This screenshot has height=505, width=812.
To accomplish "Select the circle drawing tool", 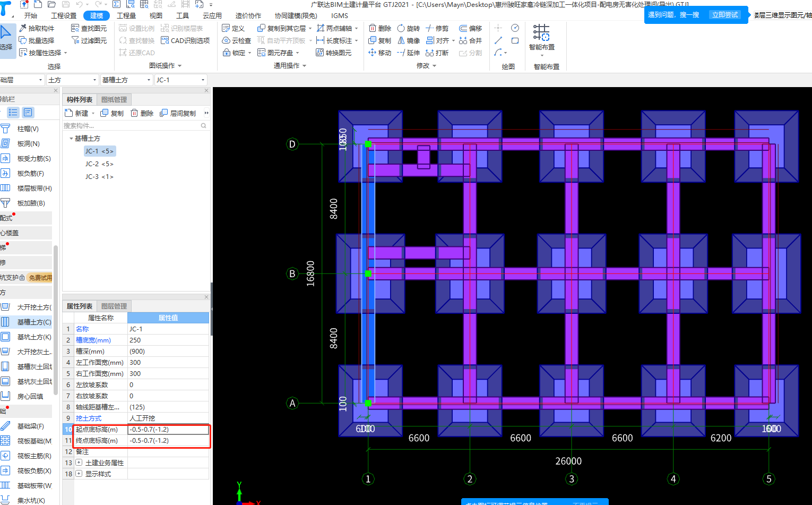I will coord(515,28).
